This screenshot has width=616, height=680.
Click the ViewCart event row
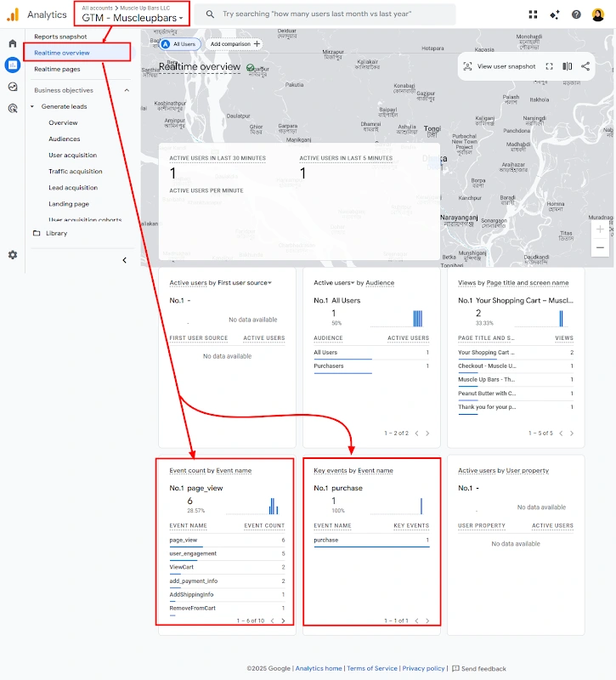[x=227, y=567]
